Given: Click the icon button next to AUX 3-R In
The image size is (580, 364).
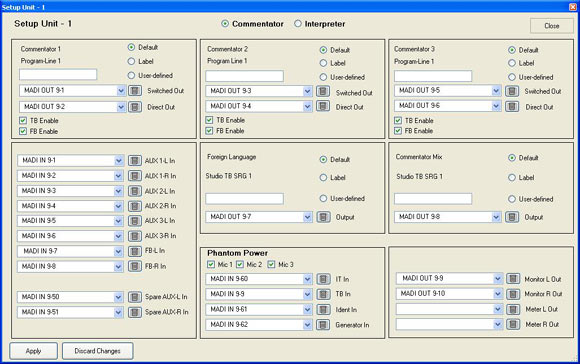Looking at the screenshot, I should [135, 236].
